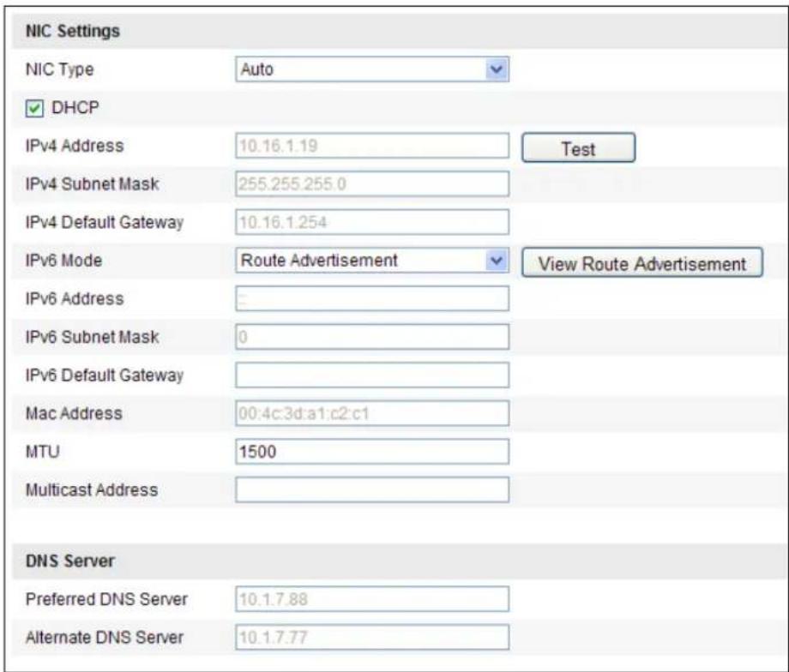Select the Preferred DNS Server field
The width and height of the screenshot is (789, 672).
[x=372, y=599]
